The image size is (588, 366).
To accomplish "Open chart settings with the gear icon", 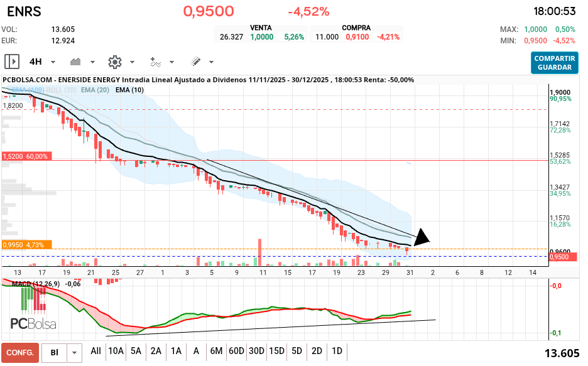I will pyautogui.click(x=114, y=62).
